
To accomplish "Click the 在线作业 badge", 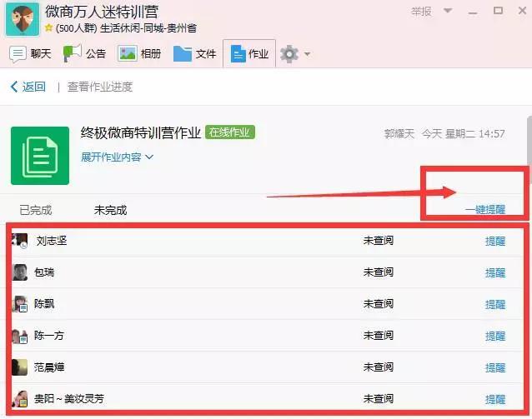I will pyautogui.click(x=229, y=132).
